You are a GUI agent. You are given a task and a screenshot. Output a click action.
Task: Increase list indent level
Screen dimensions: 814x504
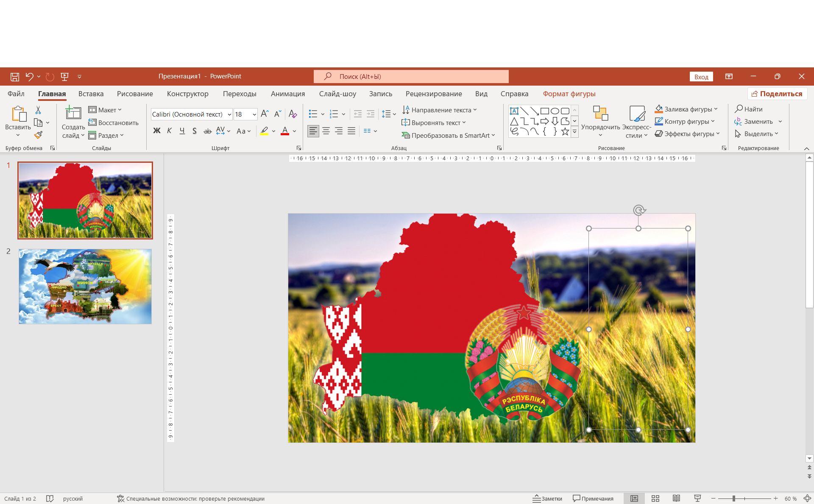click(x=371, y=114)
